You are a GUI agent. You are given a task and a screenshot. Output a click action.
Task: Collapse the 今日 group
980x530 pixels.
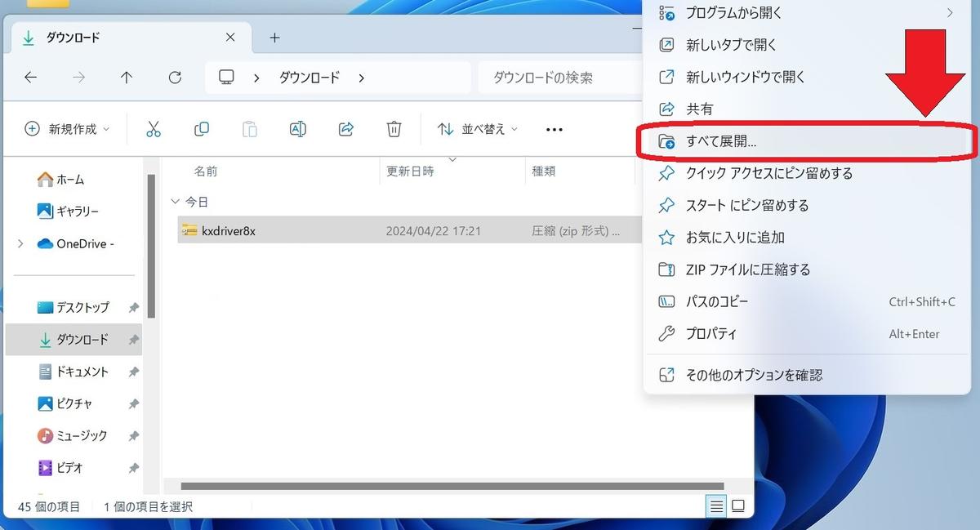pos(175,202)
